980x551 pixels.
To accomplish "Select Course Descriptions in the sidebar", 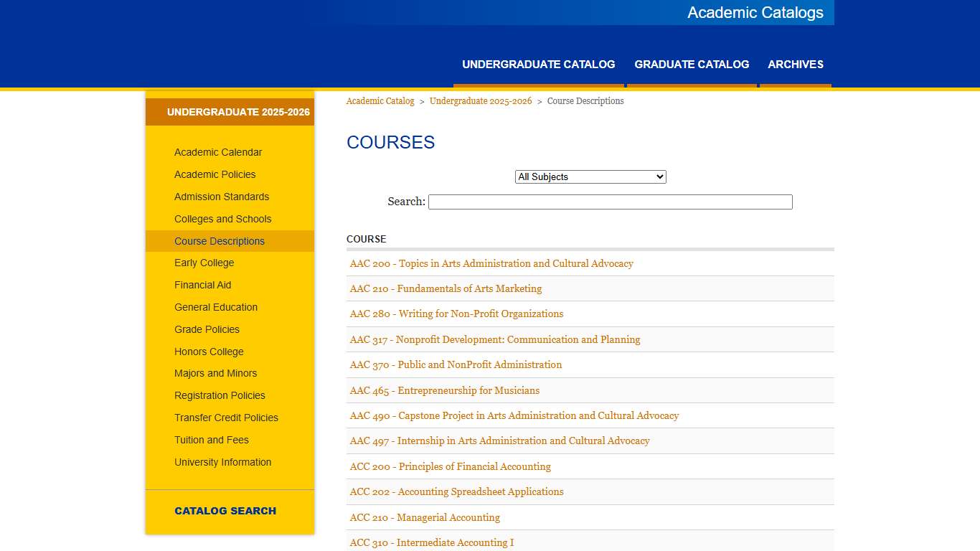I will [x=219, y=241].
